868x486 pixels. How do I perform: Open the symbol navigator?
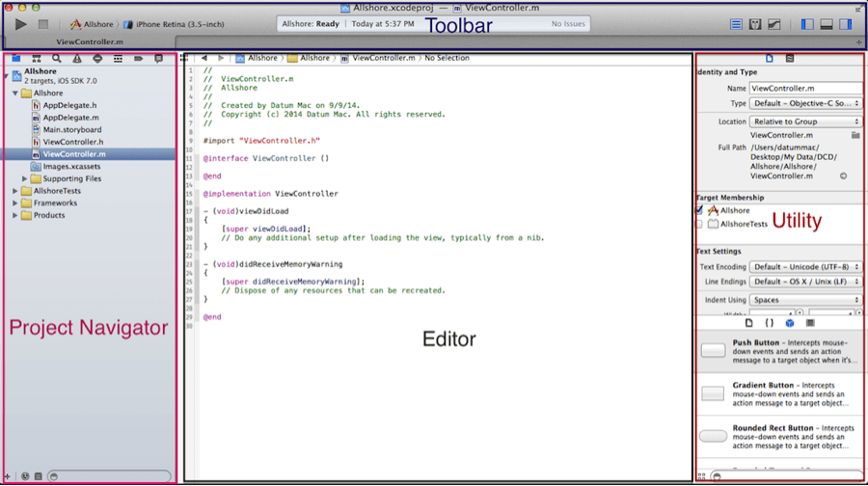tap(37, 58)
